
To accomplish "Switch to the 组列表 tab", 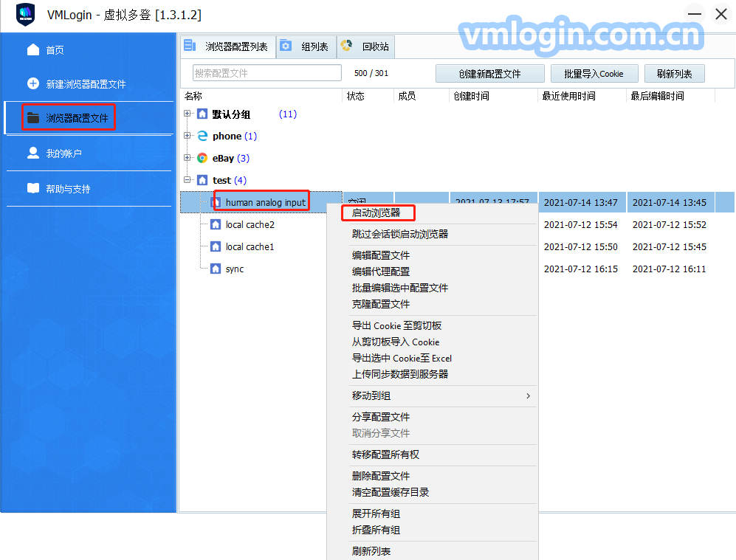I will [x=306, y=47].
